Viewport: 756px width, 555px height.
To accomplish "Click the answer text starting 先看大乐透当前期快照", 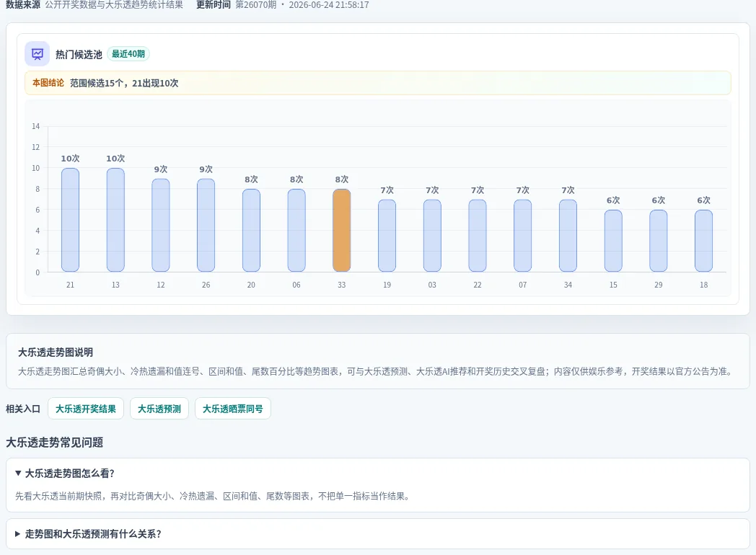I will (213, 496).
